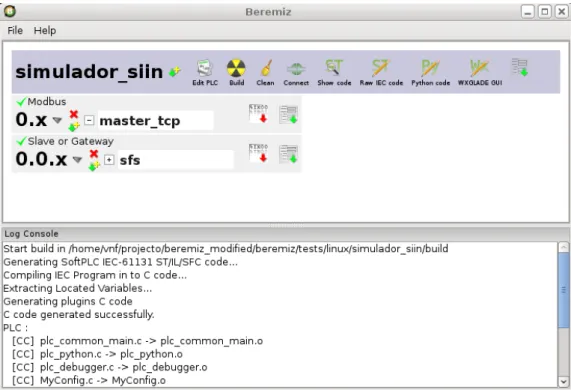Add a child plugin under master_tcp
The height and width of the screenshot is (390, 571).
tap(74, 126)
